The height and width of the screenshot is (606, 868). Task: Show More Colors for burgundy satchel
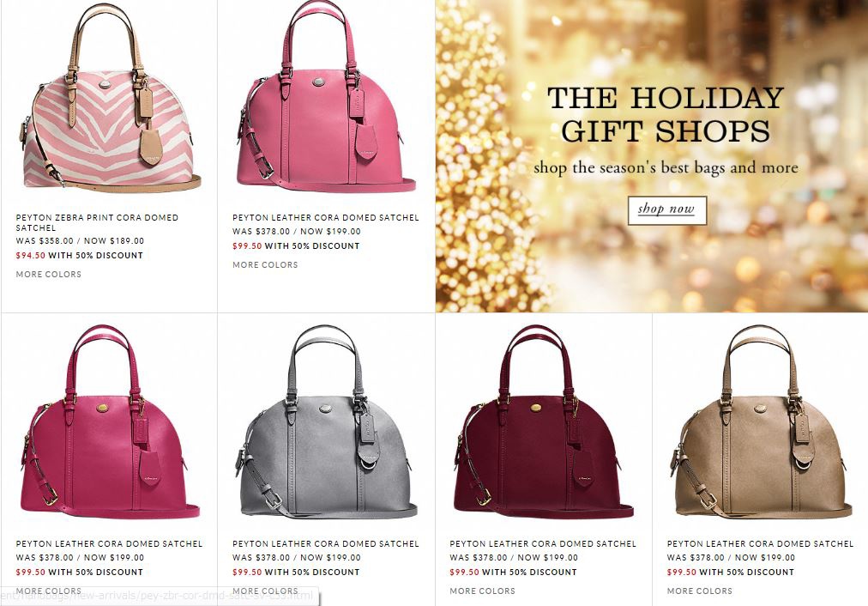coord(482,591)
